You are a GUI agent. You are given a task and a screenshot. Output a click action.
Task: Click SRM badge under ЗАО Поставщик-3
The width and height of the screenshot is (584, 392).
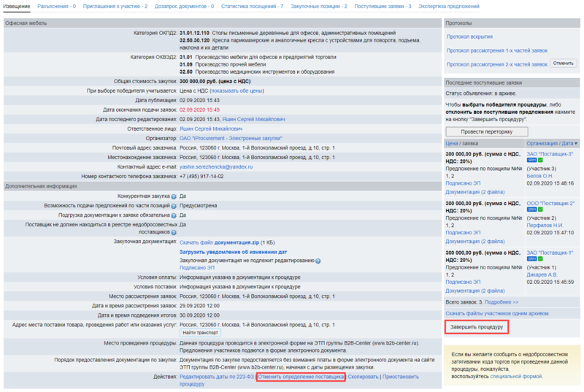531,159
